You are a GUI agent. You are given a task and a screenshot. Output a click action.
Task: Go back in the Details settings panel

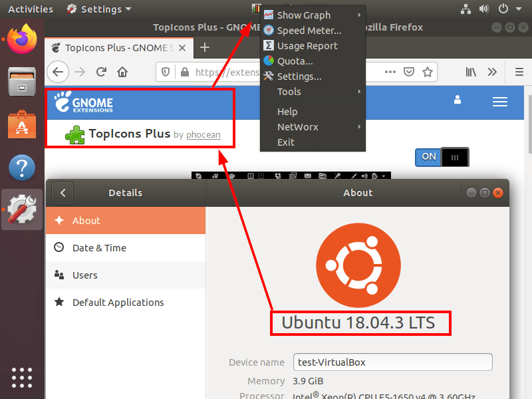point(63,193)
